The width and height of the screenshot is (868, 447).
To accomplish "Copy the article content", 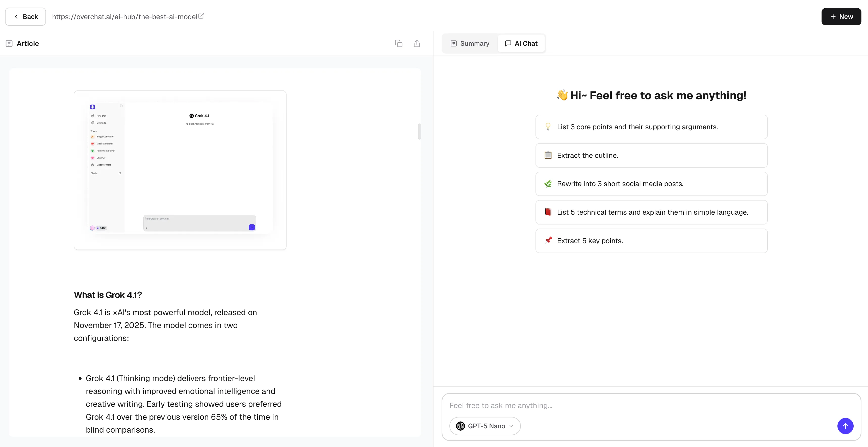I will tap(398, 43).
